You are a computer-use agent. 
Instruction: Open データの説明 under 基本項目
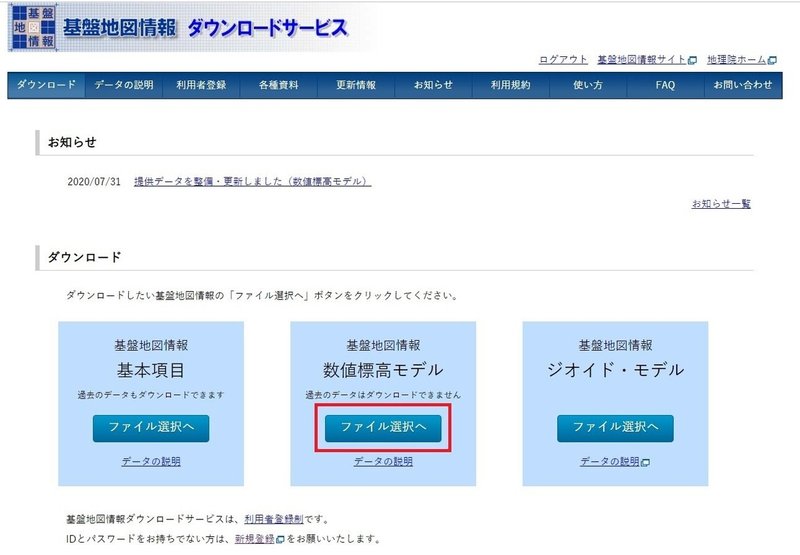(x=151, y=461)
